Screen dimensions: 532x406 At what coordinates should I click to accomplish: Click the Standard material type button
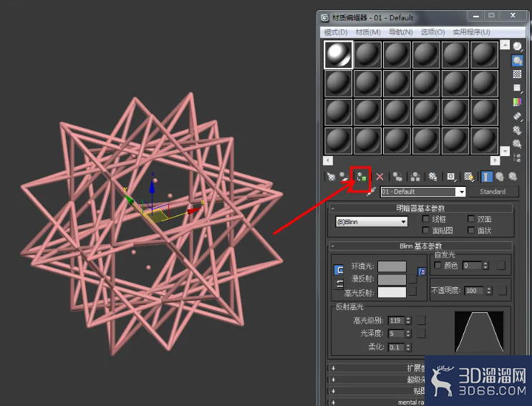click(x=493, y=192)
